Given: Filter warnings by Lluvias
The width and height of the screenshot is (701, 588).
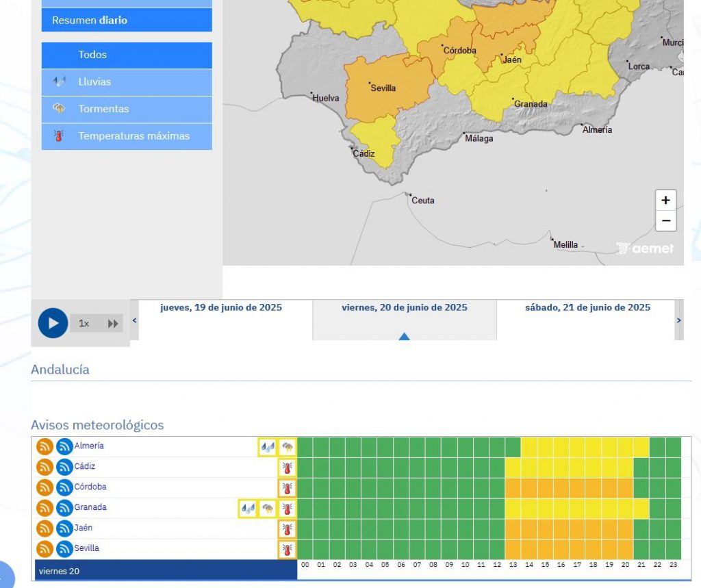Looking at the screenshot, I should pos(127,81).
